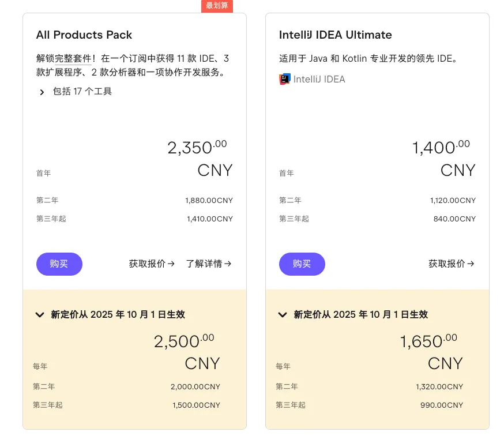Click the red 最划算 badge

click(217, 6)
